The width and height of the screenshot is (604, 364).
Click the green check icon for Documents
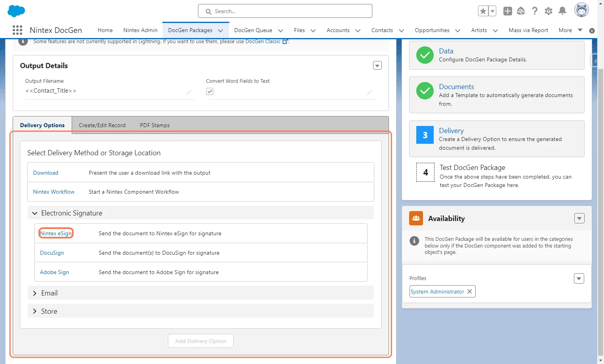pos(425,91)
